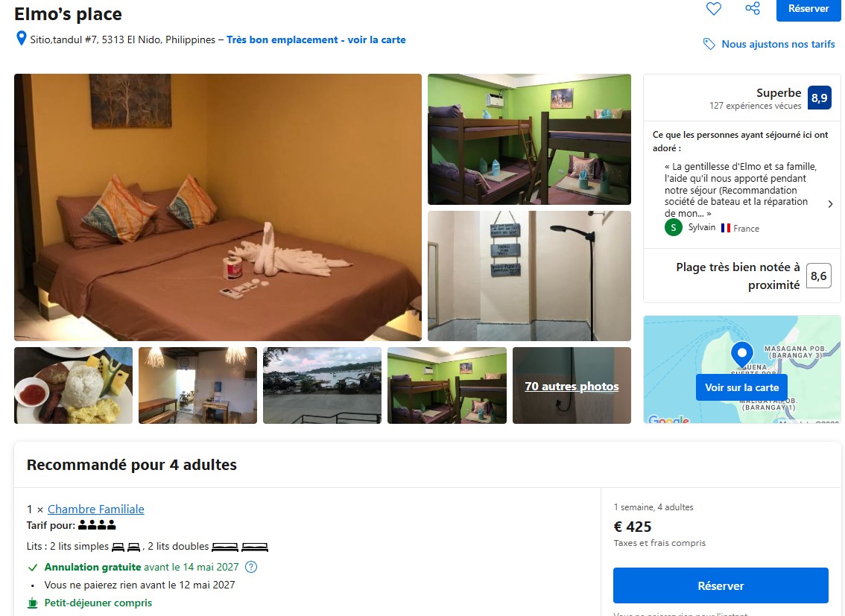845x616 pixels.
Task: Click the map marker pin on map
Action: pos(741,355)
